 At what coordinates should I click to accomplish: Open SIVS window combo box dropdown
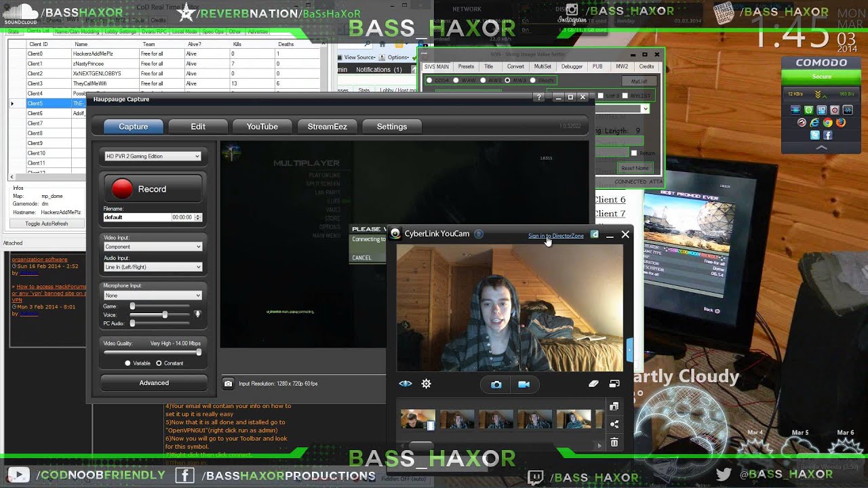645,108
